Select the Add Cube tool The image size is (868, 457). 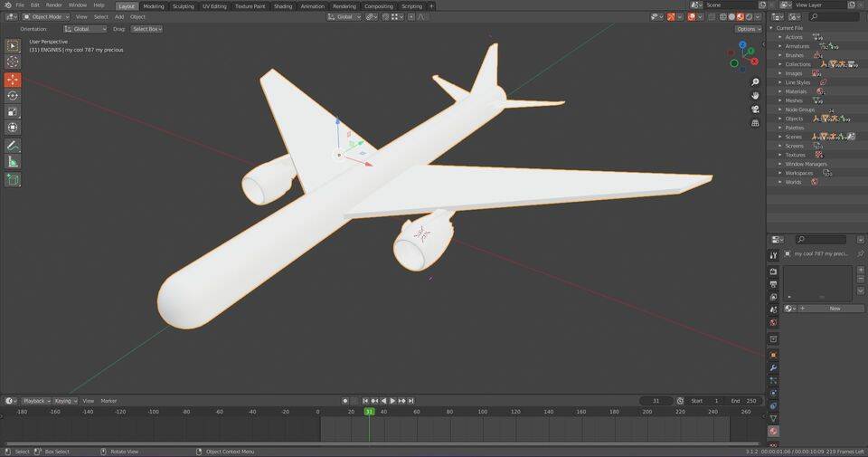click(13, 180)
